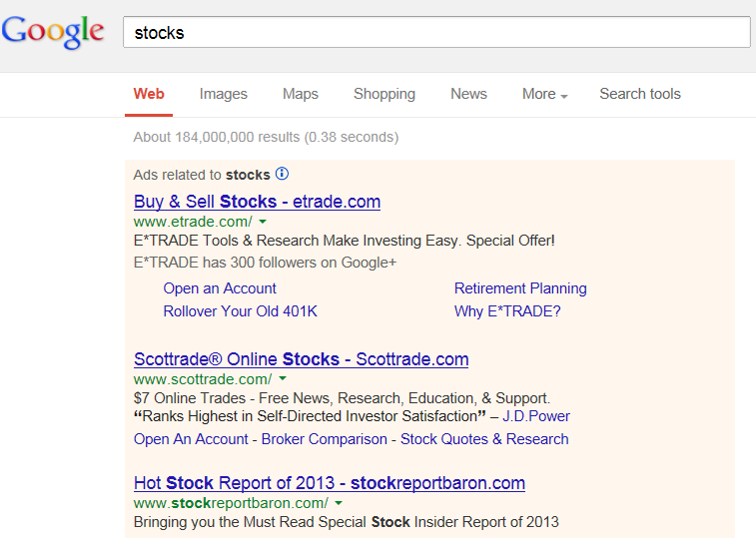This screenshot has width=756, height=554.
Task: Open Scottrade Online Stocks ad title
Action: (301, 359)
